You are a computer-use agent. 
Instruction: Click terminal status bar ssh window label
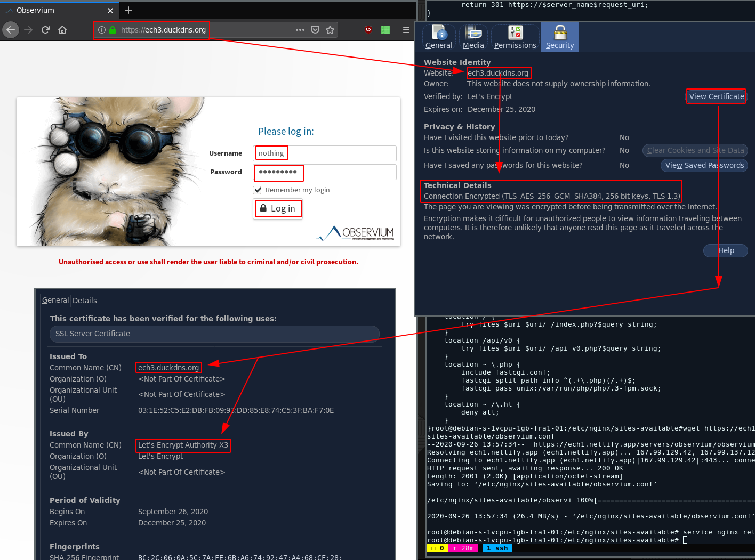(x=497, y=548)
